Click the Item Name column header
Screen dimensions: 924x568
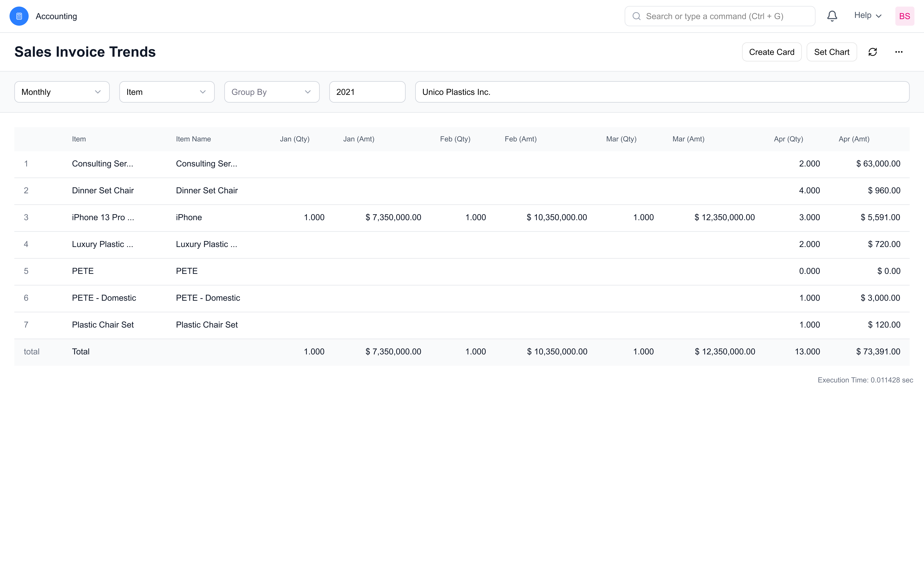[x=193, y=139]
